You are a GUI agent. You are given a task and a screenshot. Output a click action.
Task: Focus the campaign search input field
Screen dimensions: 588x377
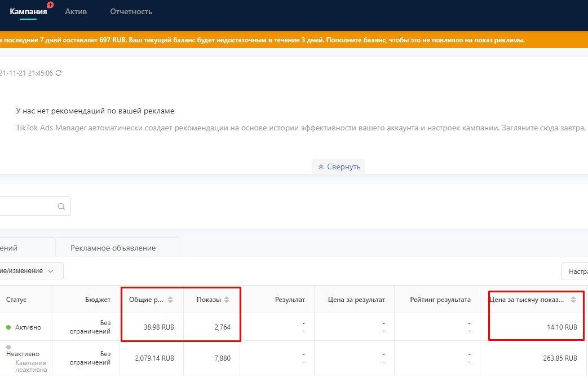pos(36,206)
